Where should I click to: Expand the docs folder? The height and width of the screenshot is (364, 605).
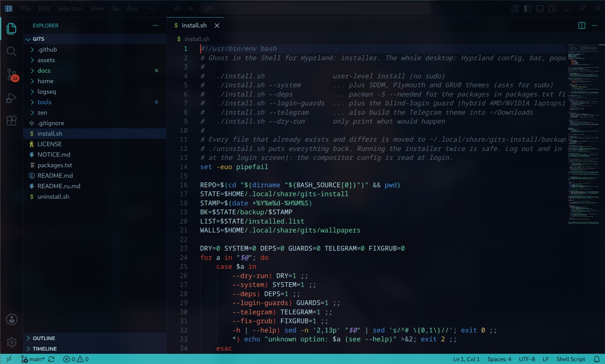[x=95, y=70]
